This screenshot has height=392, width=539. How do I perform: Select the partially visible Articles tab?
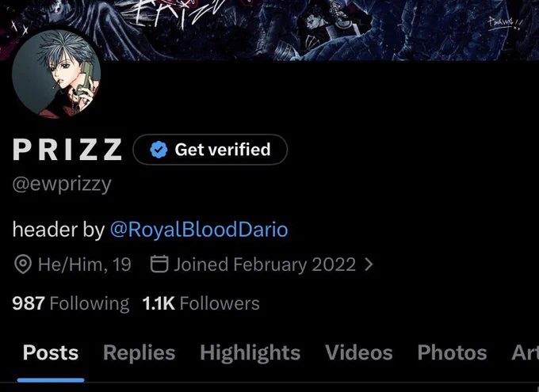(x=526, y=353)
